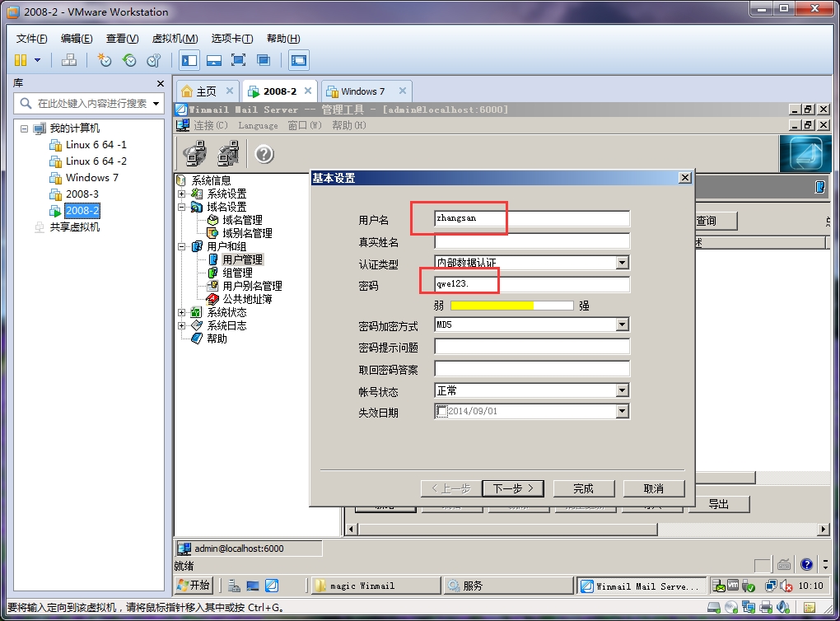Image resolution: width=840 pixels, height=621 pixels.
Task: Open the 文件(F) menu
Action: click(31, 39)
